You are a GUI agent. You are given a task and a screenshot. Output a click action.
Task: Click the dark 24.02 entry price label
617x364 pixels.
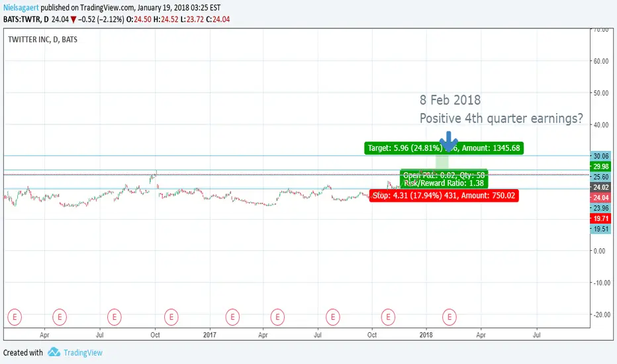(x=600, y=187)
